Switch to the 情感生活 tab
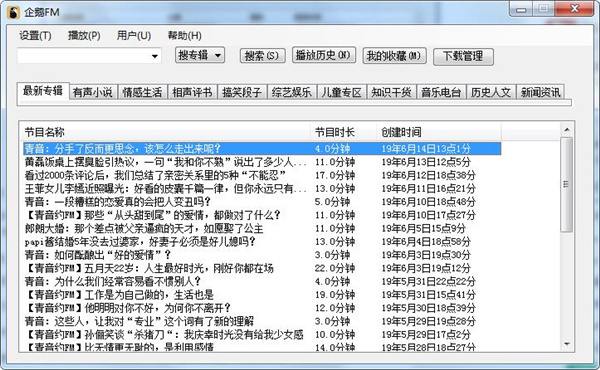The image size is (600, 370). [x=142, y=92]
